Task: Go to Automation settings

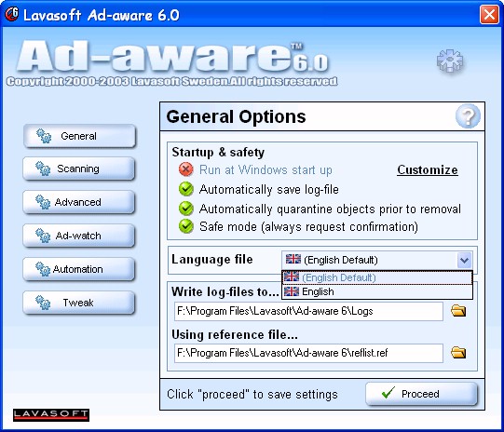Action: point(79,269)
